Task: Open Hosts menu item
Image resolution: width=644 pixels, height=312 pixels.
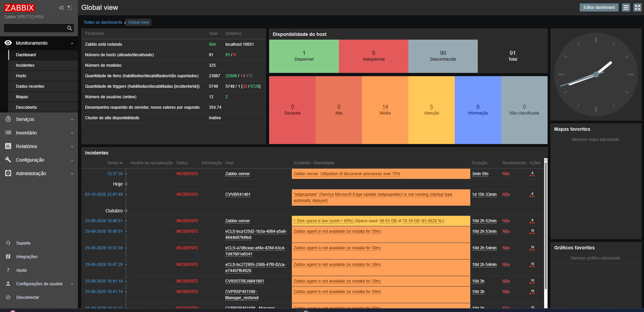Action: point(43,76)
